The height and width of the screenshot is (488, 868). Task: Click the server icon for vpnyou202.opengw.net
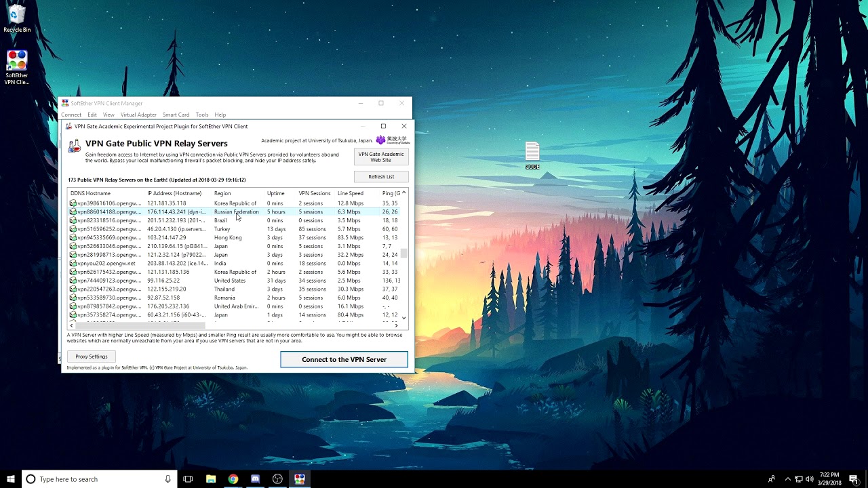click(73, 264)
